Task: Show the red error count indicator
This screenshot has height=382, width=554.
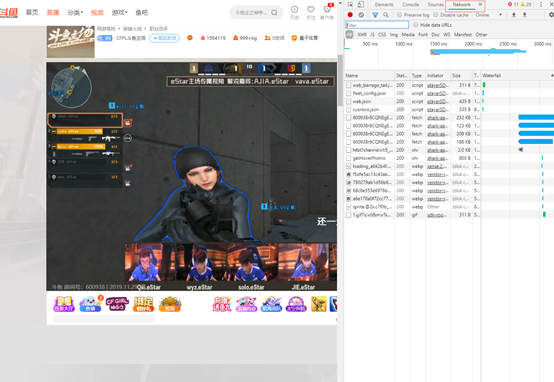Action: coord(513,5)
